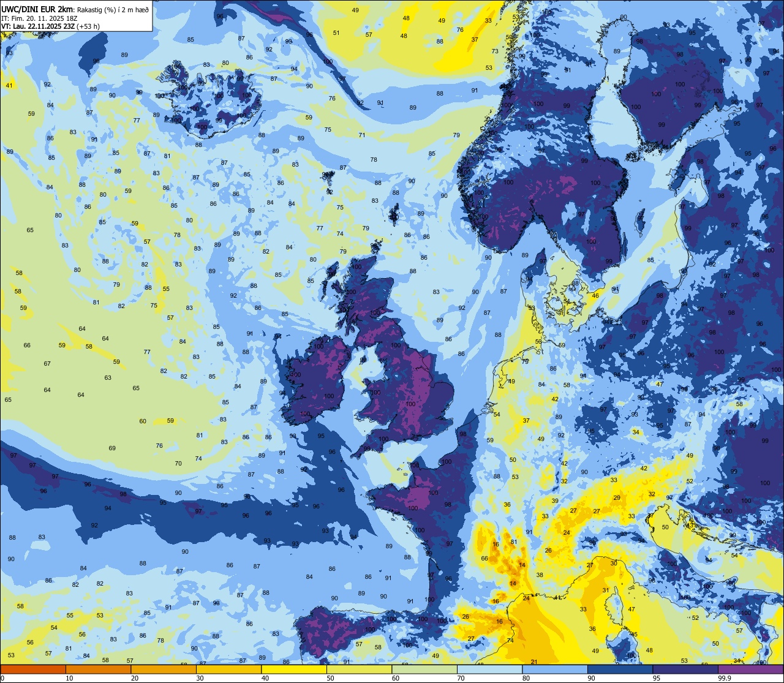Select the navy 95–99.9 legend swatch
The width and height of the screenshot is (784, 683).
click(685, 669)
